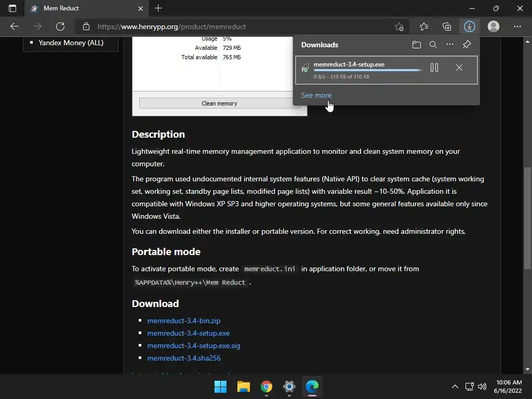Click the page vertical scrollbar thumb
This screenshot has width=532, height=399.
[x=527, y=217]
